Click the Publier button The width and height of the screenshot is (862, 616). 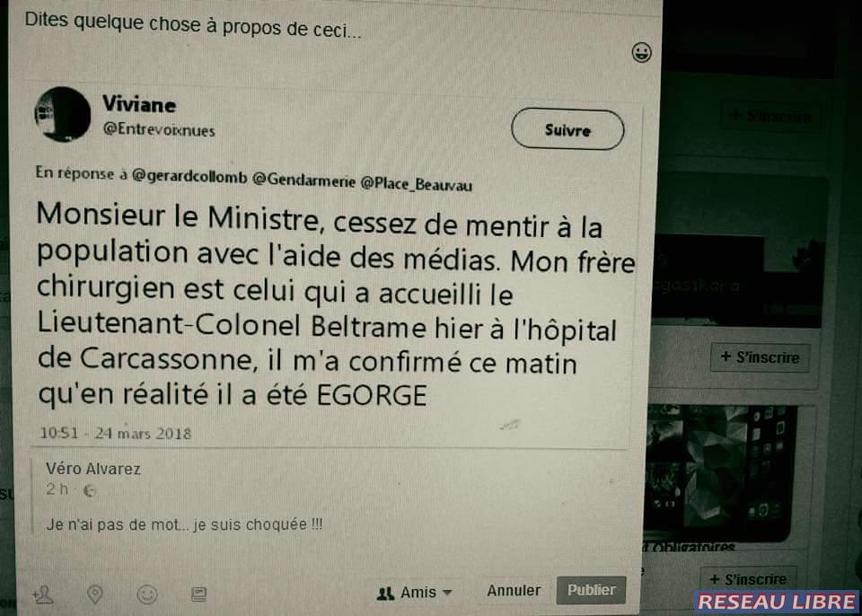pyautogui.click(x=591, y=590)
